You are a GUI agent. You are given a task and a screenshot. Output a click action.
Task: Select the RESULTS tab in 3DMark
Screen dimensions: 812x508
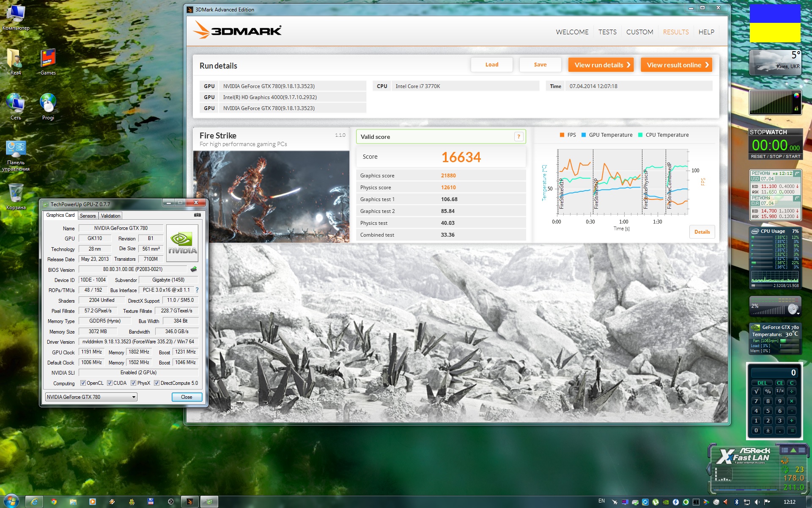click(x=676, y=32)
